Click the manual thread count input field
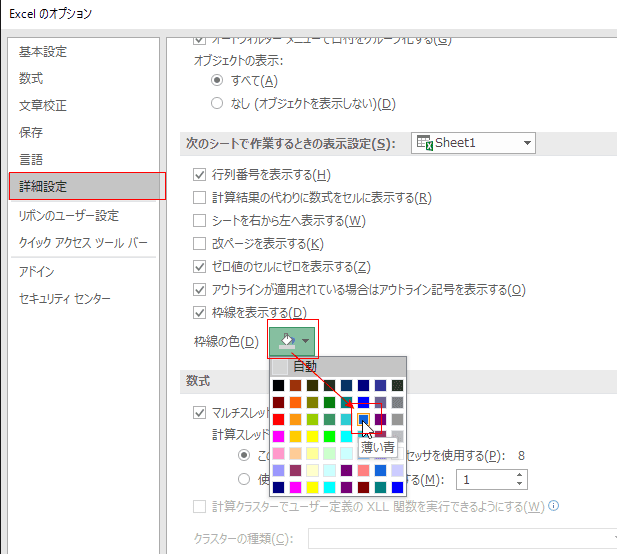Viewport: 617px width, 554px height. click(486, 480)
